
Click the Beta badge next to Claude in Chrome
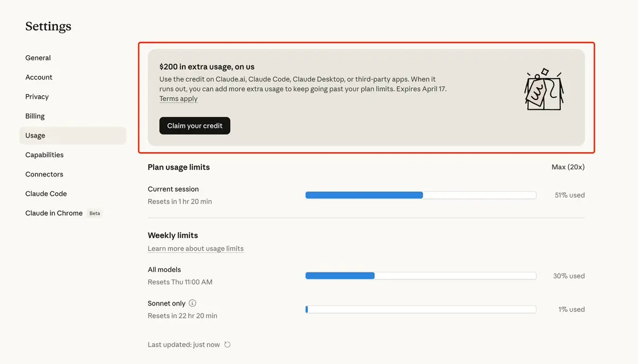(95, 213)
